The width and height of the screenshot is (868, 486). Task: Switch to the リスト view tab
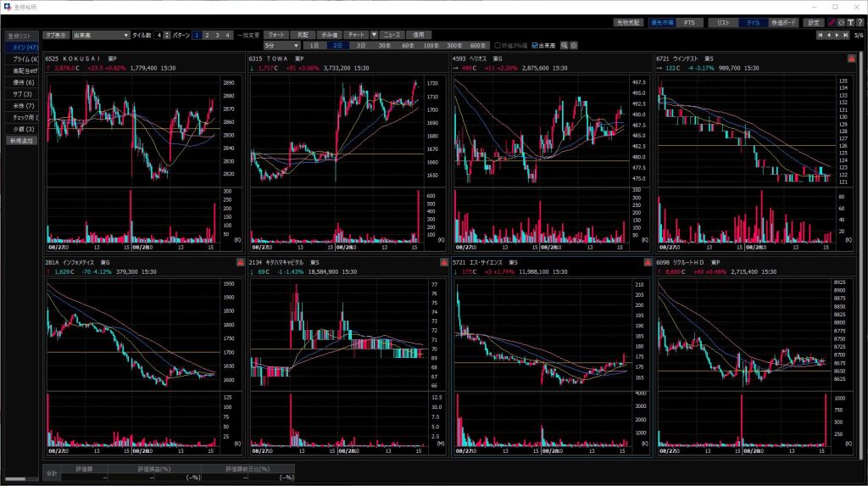pyautogui.click(x=723, y=23)
